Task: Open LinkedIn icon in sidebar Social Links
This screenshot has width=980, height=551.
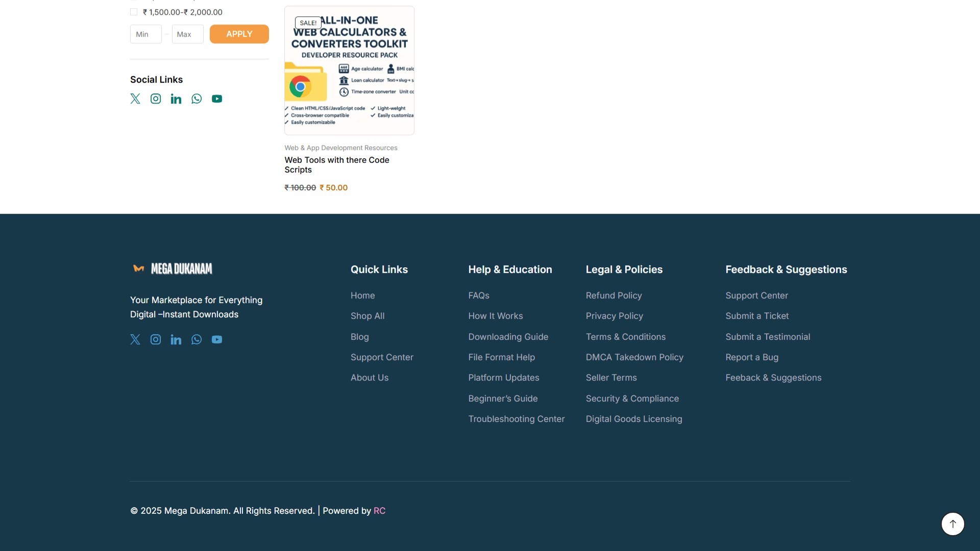Action: [x=176, y=99]
